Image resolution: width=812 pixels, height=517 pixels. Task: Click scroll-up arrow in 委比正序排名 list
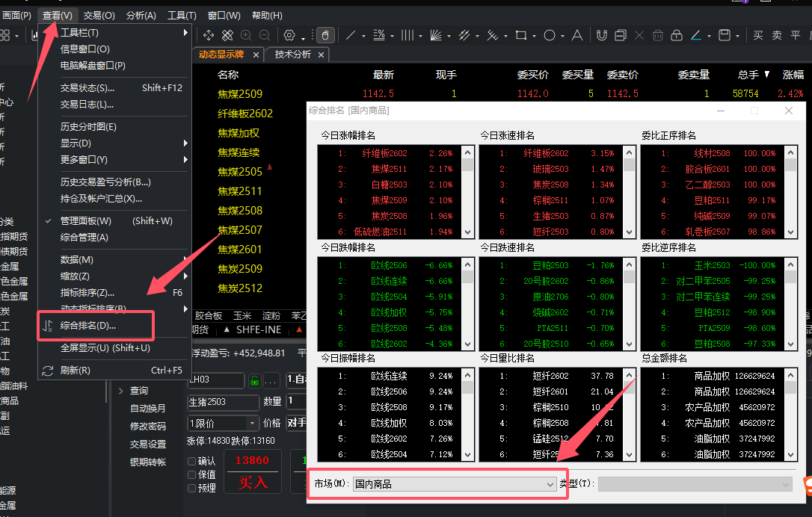pos(790,152)
